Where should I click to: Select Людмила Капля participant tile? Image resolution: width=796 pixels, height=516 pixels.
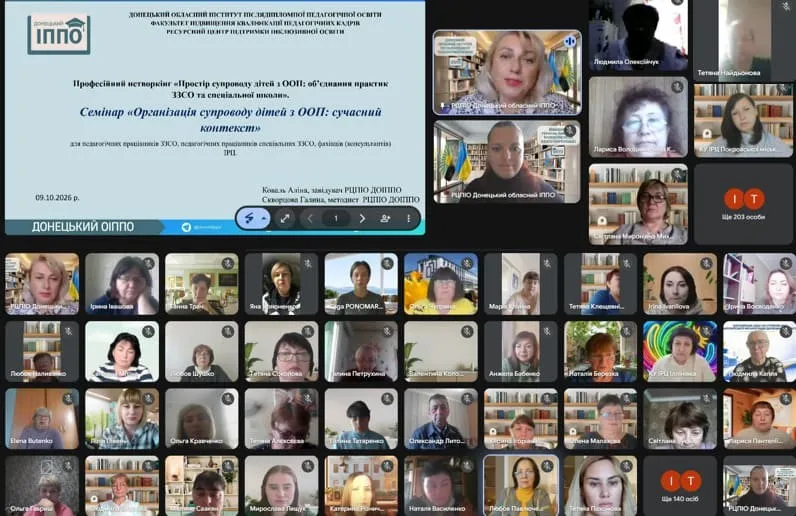pos(759,351)
